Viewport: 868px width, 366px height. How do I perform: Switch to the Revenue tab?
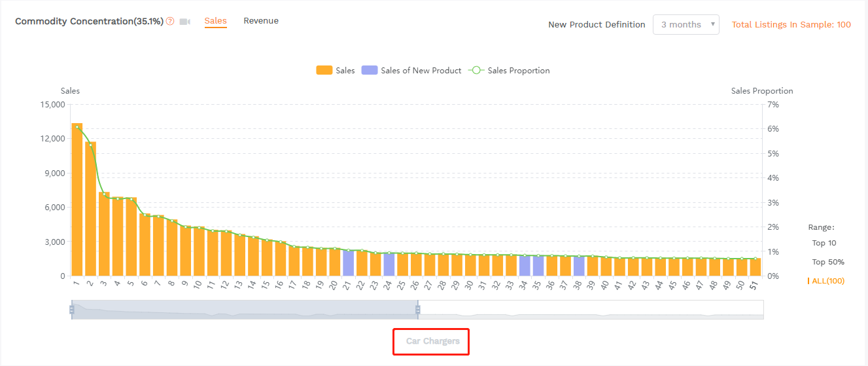pos(261,21)
